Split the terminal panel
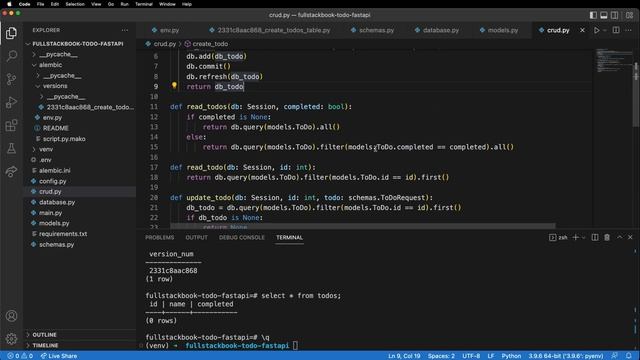This screenshot has width=640, height=360. coord(595,237)
